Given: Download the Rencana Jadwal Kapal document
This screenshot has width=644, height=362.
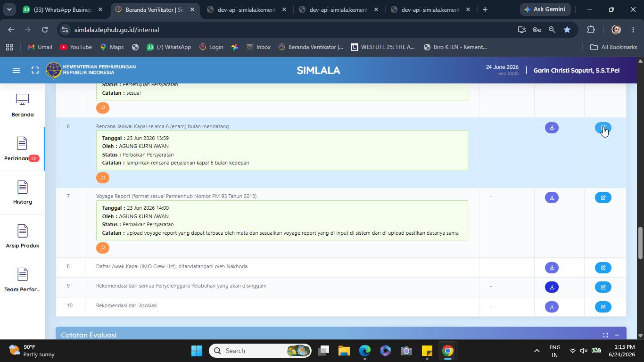Looking at the screenshot, I should [x=552, y=128].
